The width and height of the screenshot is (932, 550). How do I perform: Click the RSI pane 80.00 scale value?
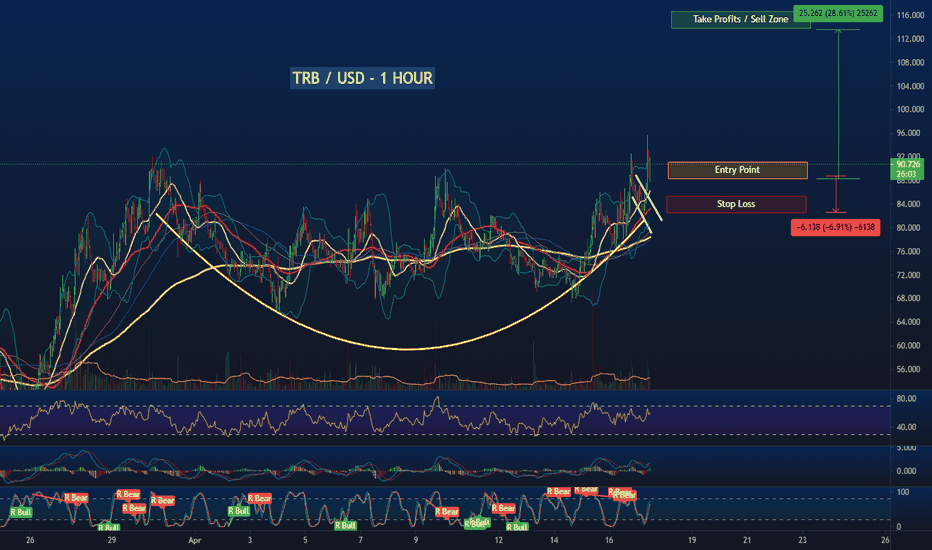pyautogui.click(x=906, y=399)
